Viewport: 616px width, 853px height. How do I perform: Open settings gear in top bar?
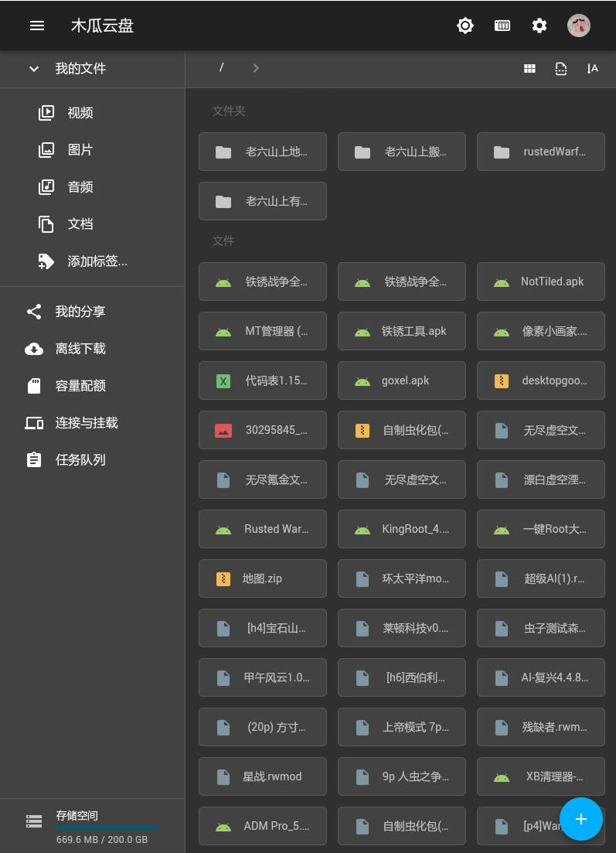tap(539, 26)
